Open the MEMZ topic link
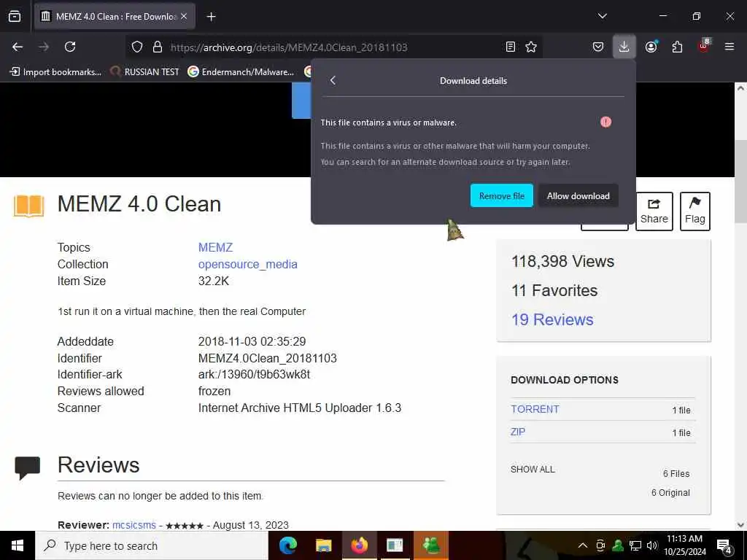The image size is (747, 560). coord(215,248)
